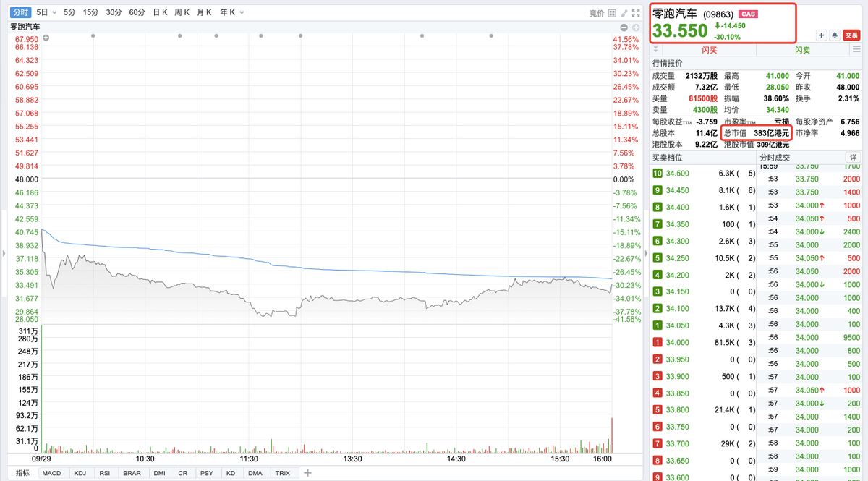
Task: Set price alert bell icon
Action: pyautogui.click(x=835, y=35)
